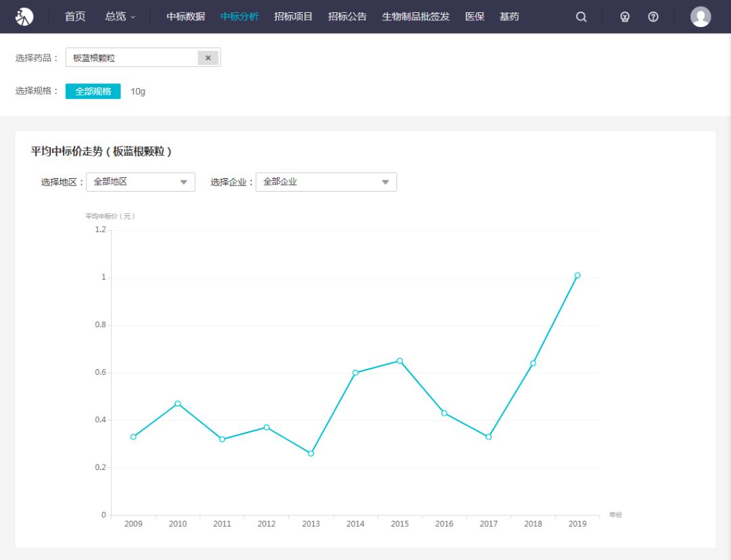The image size is (731, 560).
Task: Click the 2019 data point on chart
Action: (577, 276)
